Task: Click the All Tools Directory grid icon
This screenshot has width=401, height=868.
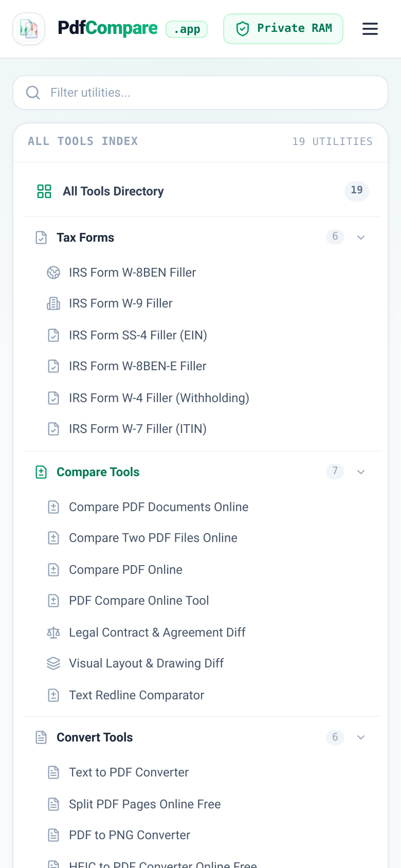Action: pyautogui.click(x=44, y=191)
